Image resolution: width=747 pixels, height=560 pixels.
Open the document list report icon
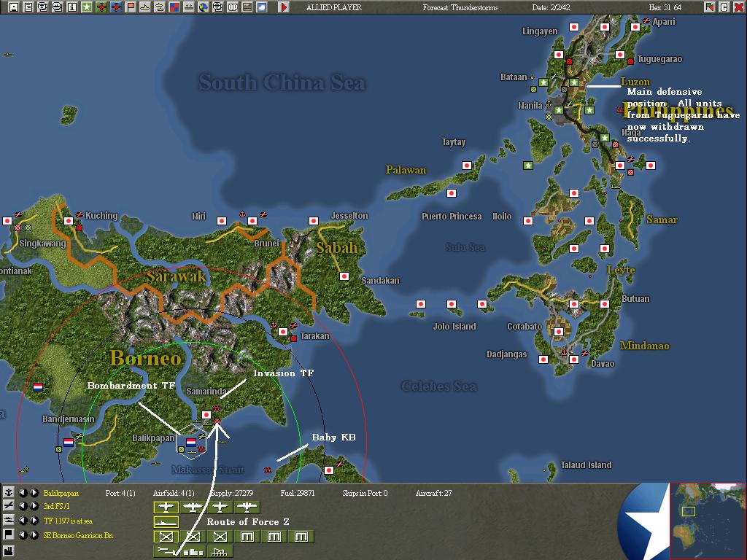coord(28,7)
